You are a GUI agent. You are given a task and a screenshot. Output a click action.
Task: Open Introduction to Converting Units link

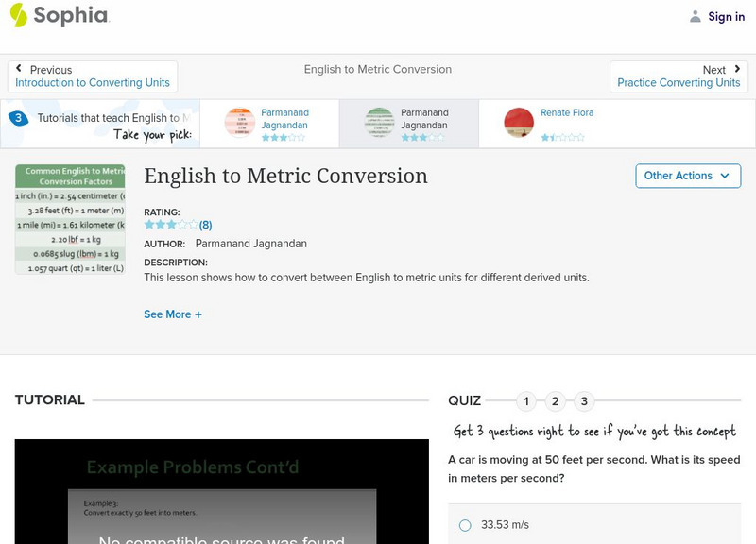pos(93,83)
